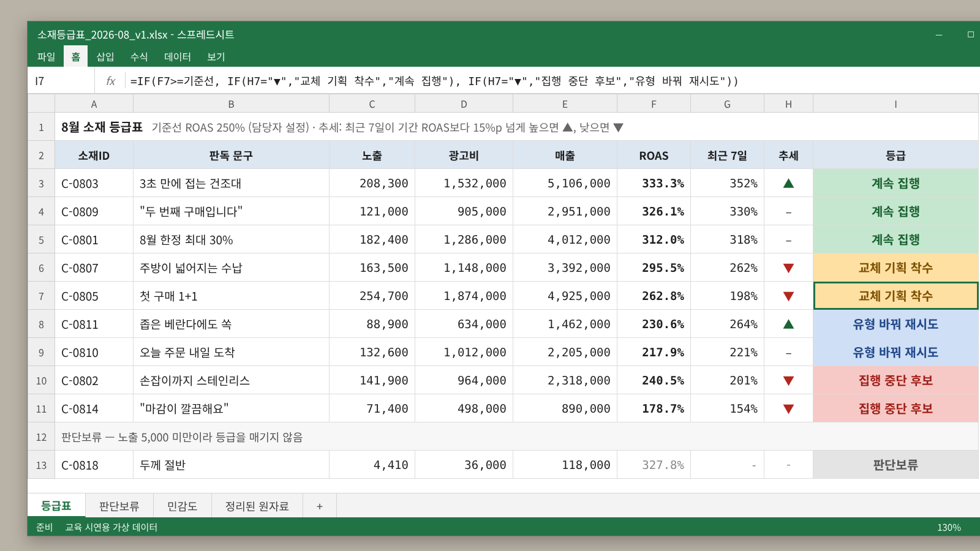
Task: Select the 홈 ribbon tab
Action: 76,57
